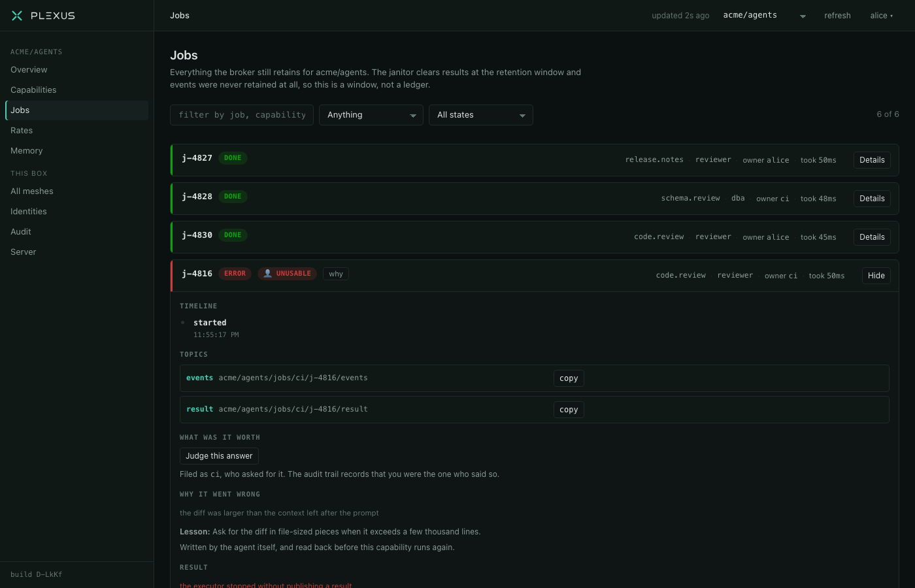The width and height of the screenshot is (915, 588).
Task: Click took 45ms on j-4830
Action: [x=818, y=237]
